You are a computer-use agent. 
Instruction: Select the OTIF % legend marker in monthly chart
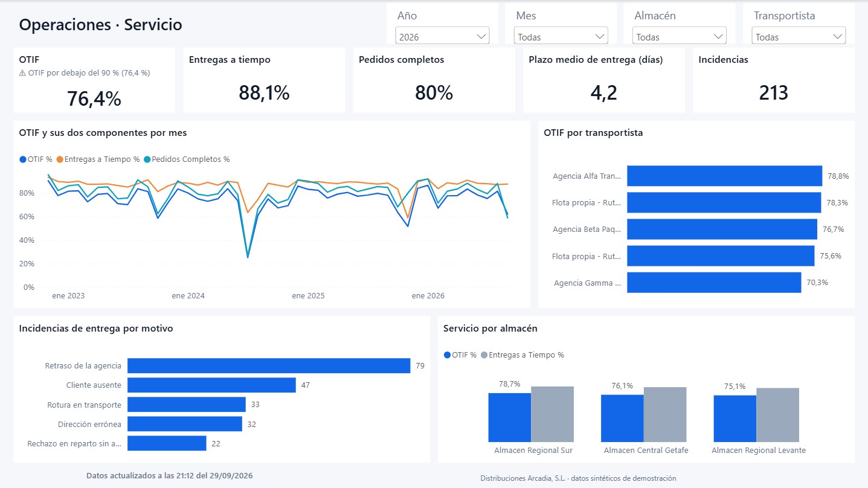(23, 159)
